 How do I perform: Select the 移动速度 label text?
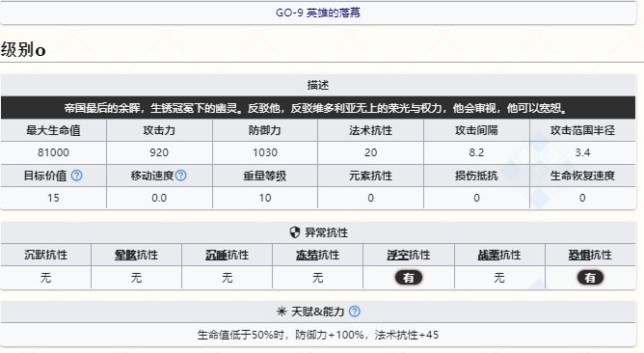152,176
